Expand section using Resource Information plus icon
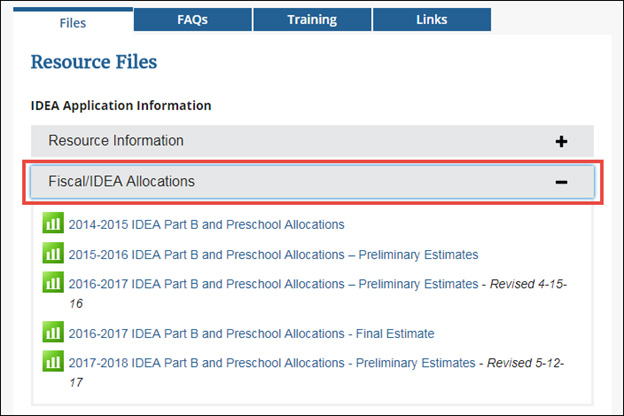 click(x=561, y=142)
